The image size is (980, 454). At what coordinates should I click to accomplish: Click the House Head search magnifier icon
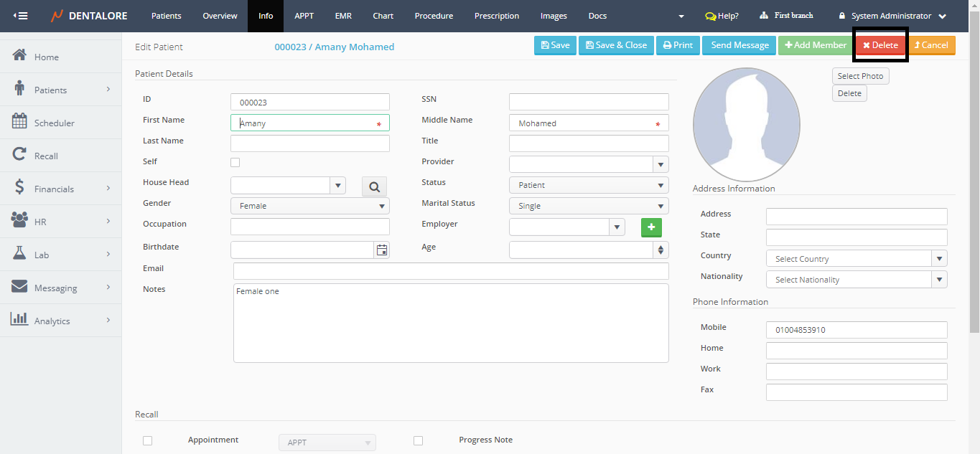click(374, 186)
